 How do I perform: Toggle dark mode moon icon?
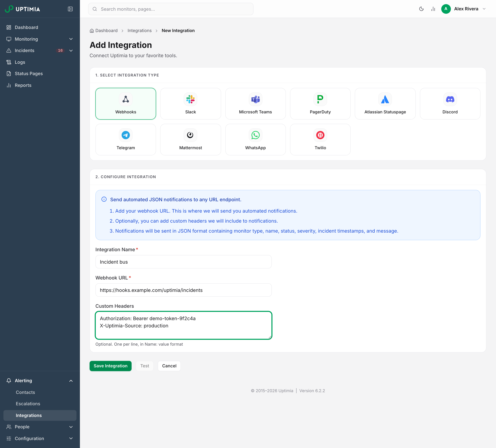coord(421,9)
